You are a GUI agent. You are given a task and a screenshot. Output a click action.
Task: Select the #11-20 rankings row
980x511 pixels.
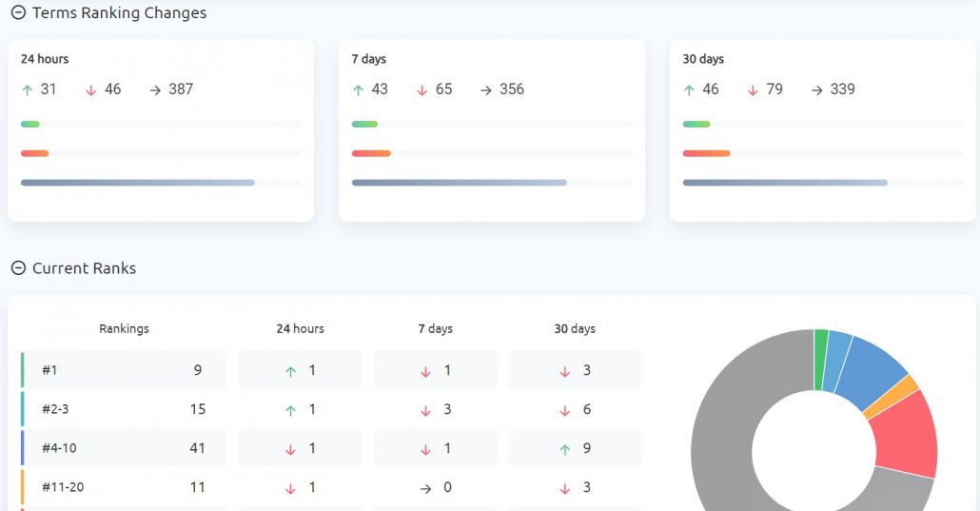pyautogui.click(x=124, y=486)
